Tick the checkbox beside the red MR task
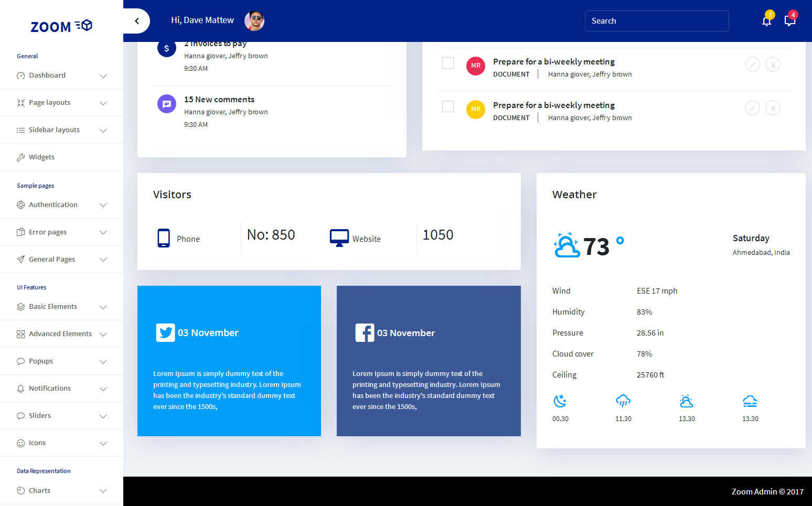The image size is (812, 506). [448, 63]
